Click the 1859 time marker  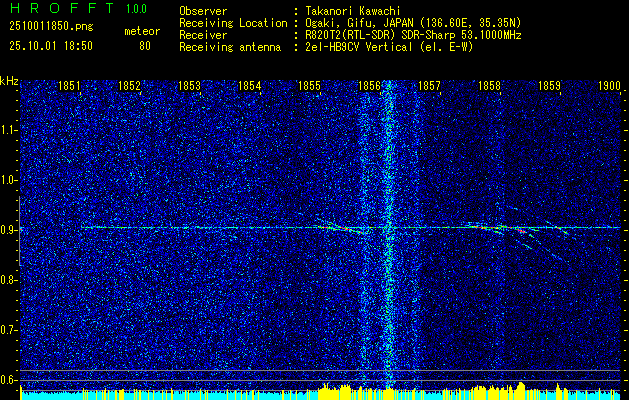pos(550,85)
